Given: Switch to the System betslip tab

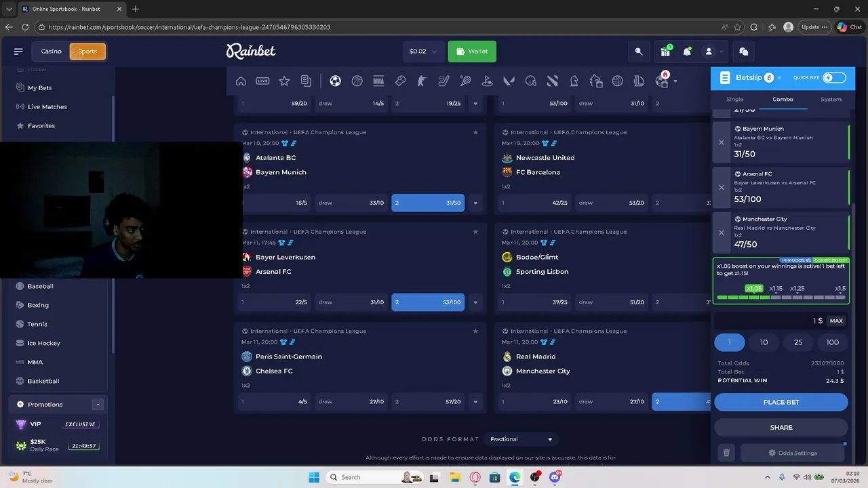Looking at the screenshot, I should coord(831,99).
